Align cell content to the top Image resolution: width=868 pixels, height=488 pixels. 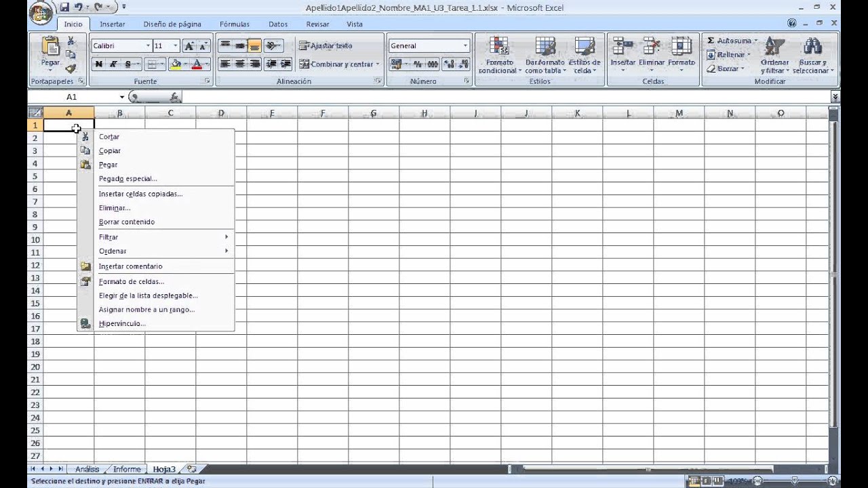click(225, 45)
